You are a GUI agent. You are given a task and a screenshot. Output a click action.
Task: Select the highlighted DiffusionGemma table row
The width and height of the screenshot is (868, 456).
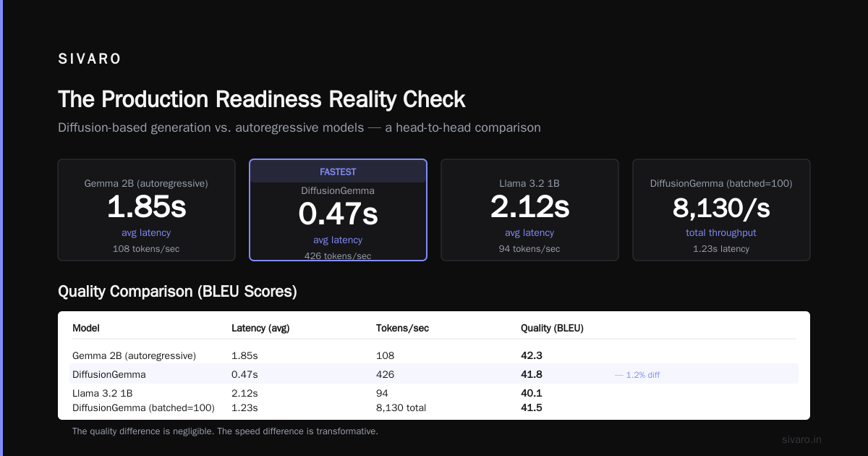[x=434, y=374]
